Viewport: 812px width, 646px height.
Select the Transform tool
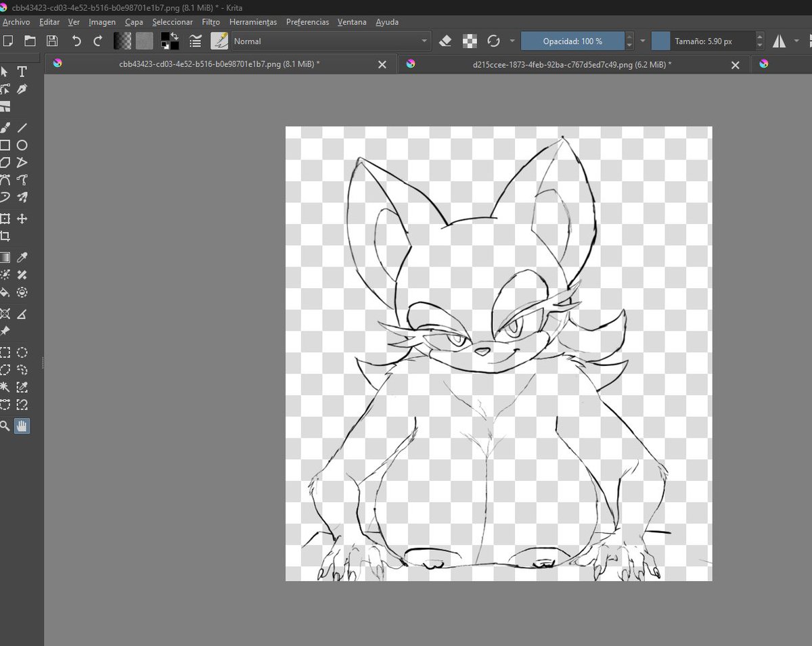pyautogui.click(x=5, y=218)
